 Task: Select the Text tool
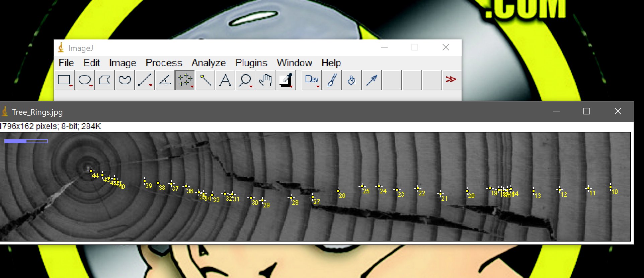[x=225, y=80]
